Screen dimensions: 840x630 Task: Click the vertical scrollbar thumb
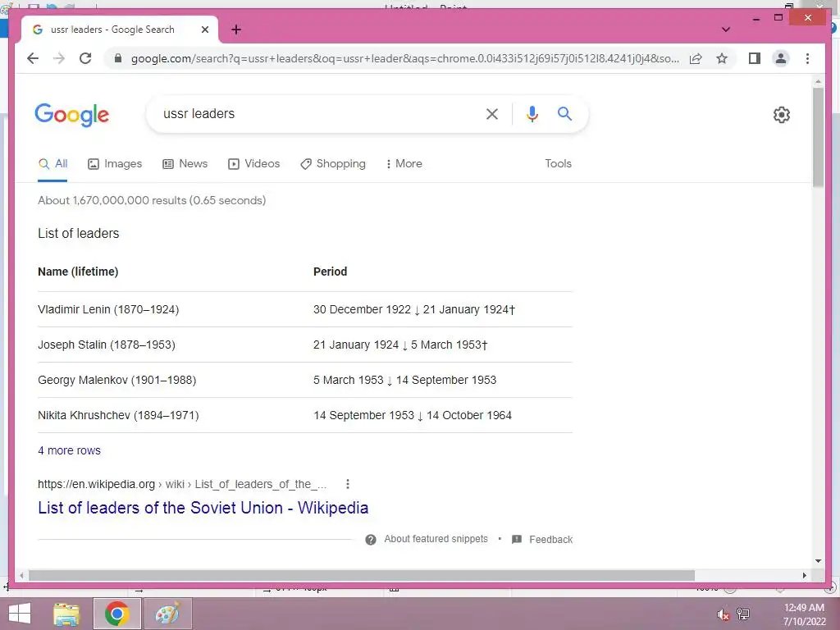[818, 137]
